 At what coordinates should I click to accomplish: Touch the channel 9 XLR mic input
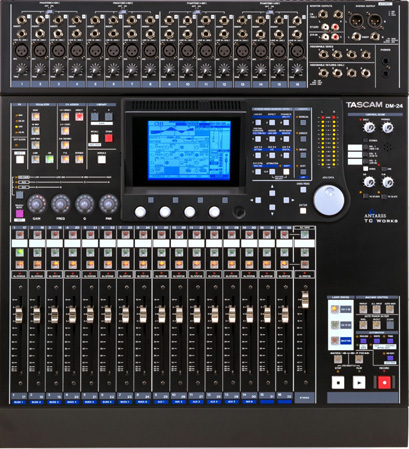tap(169, 51)
